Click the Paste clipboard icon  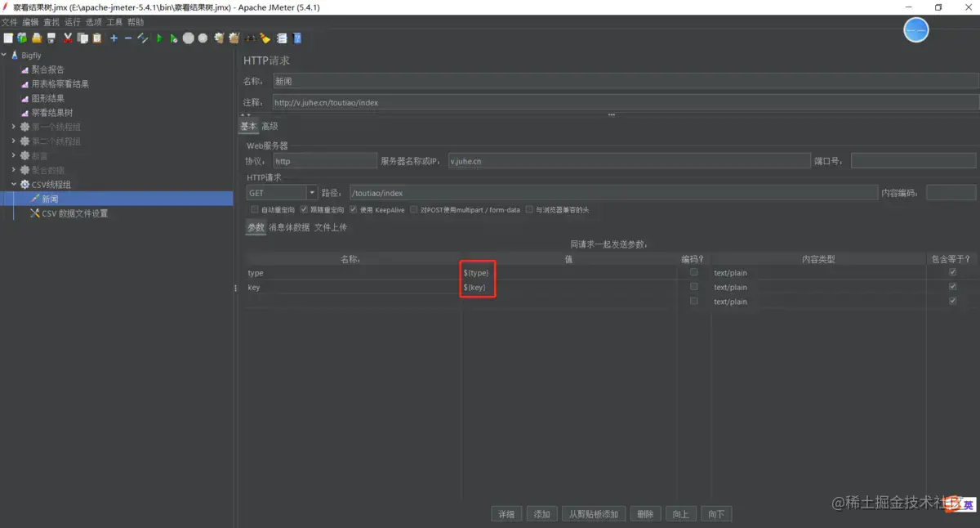97,38
